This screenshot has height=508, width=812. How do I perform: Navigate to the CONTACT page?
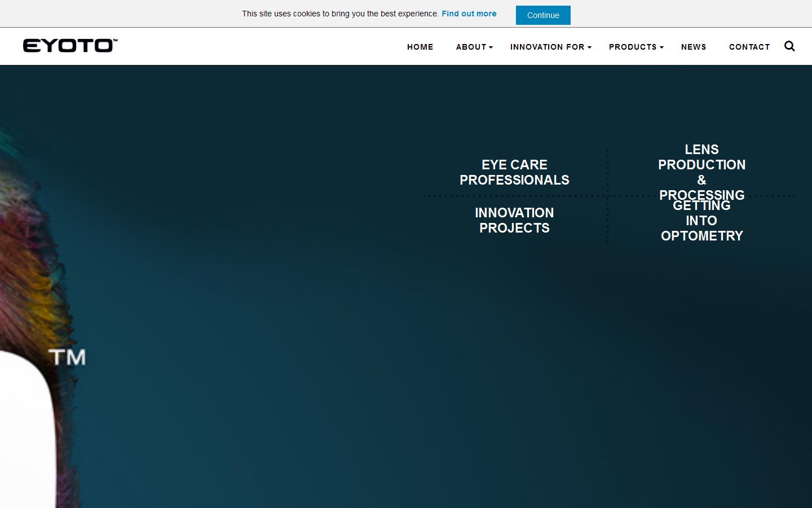(749, 47)
